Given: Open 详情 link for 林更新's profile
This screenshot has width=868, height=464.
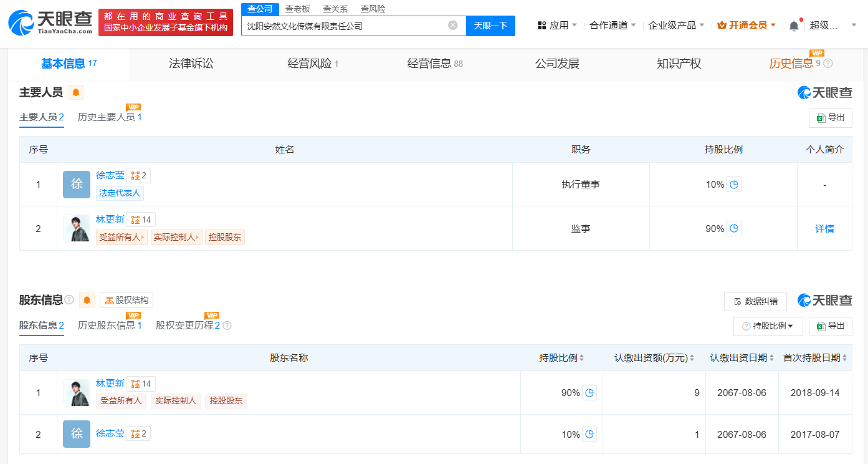Looking at the screenshot, I should pyautogui.click(x=824, y=229).
